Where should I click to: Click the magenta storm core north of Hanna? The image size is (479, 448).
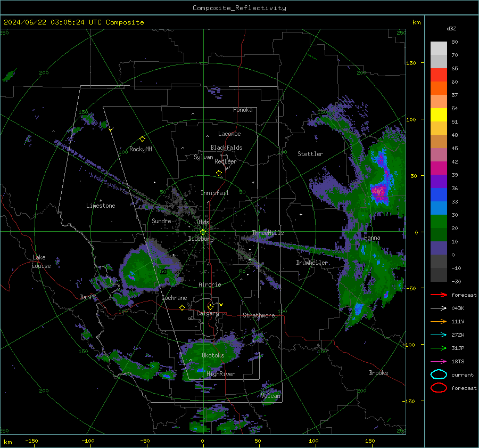[379, 193]
